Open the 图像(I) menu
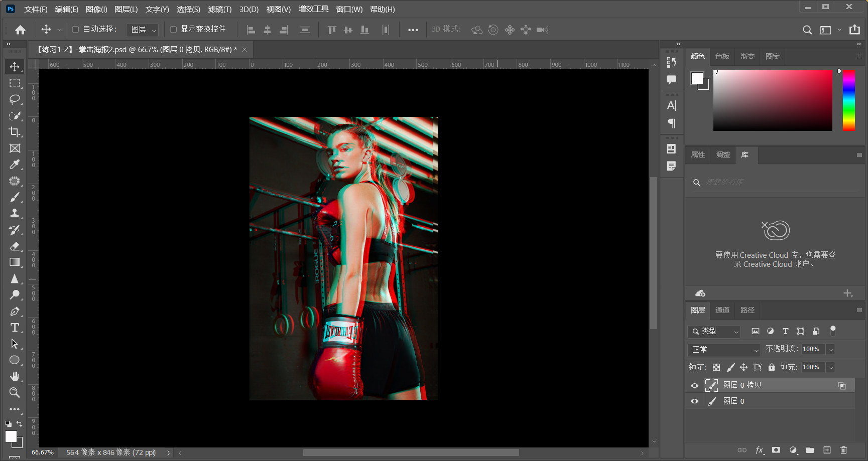 (x=96, y=9)
